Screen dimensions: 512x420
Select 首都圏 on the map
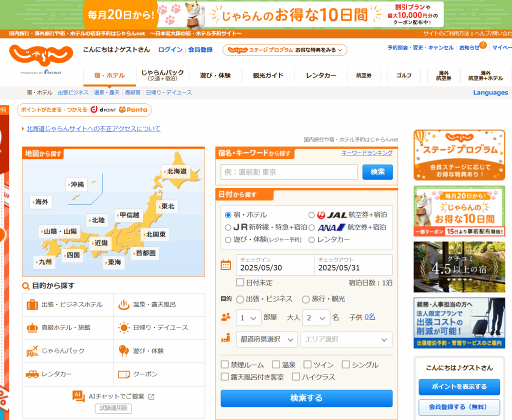coord(144,253)
